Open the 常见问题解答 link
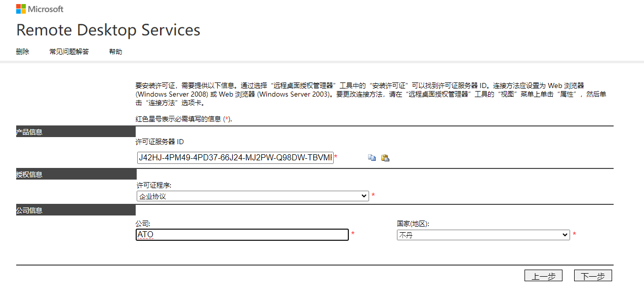This screenshot has width=644, height=304. (x=69, y=52)
